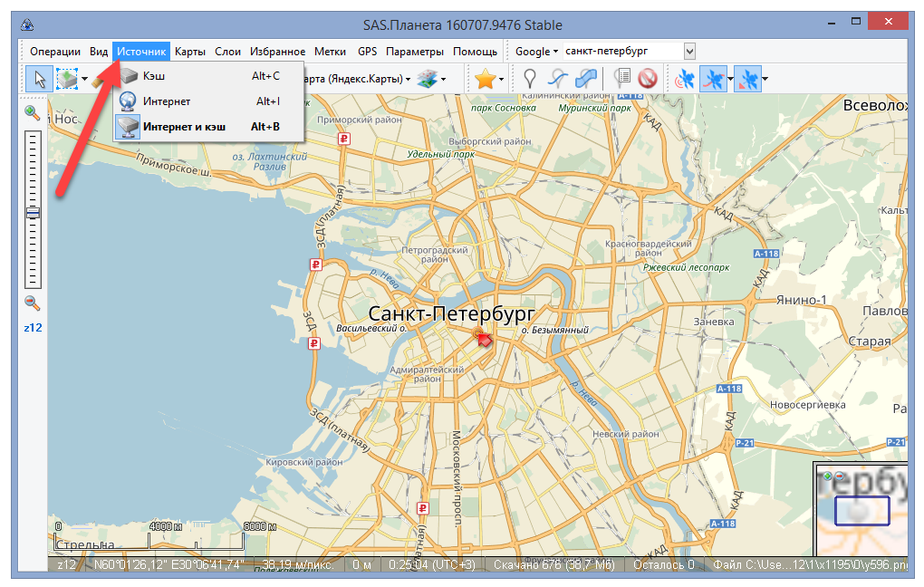Select the arrow cursor move tool
The height and width of the screenshot is (587, 924).
[38, 80]
